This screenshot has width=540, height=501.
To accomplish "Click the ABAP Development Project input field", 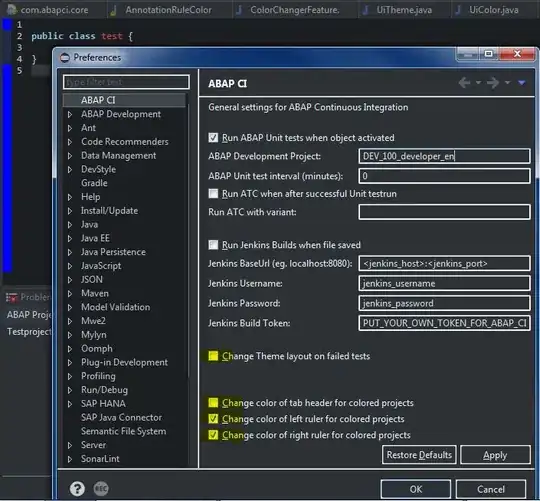I will (x=444, y=156).
